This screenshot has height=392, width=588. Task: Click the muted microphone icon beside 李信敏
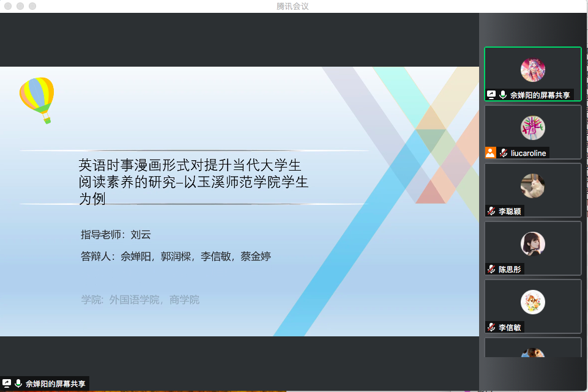[x=491, y=327]
